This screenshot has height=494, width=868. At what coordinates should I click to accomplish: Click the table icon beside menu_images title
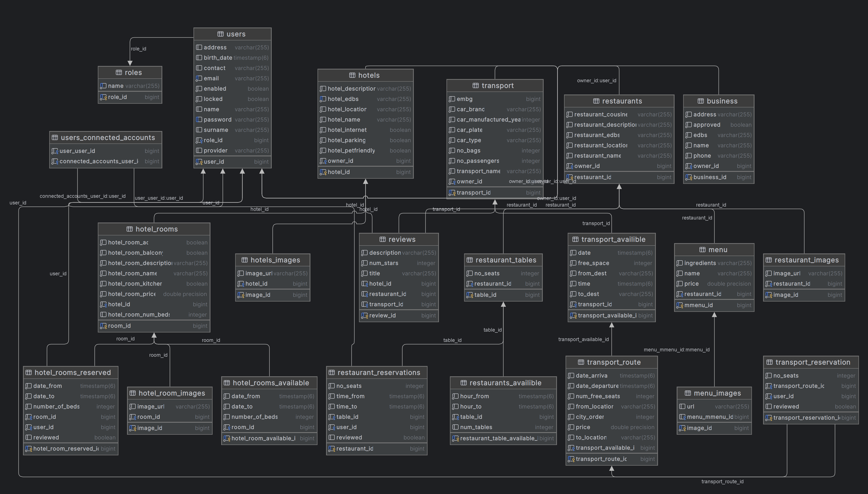[x=688, y=393]
